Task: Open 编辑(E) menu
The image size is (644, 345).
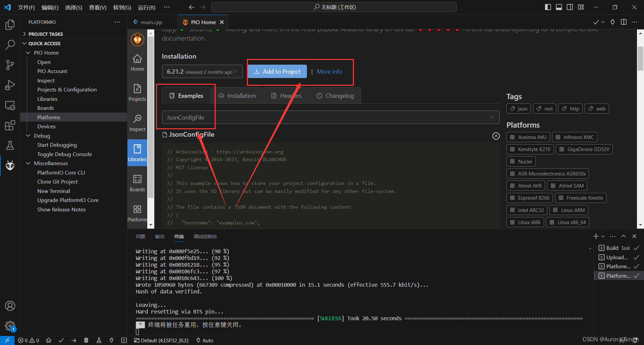Action: 50,7
